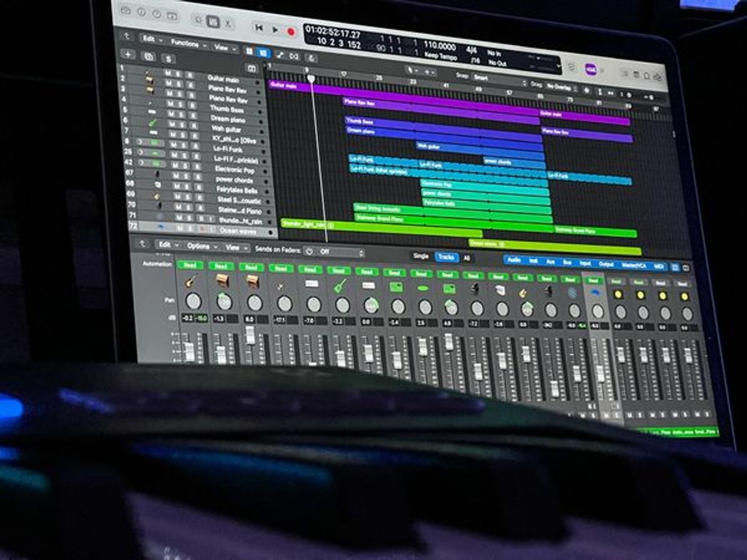Screen dimensions: 747x560
Task: Toggle Flex view icon in tracks menu bar
Action: click(x=295, y=57)
